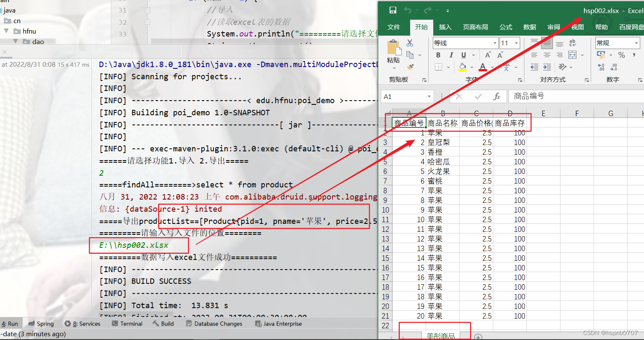Open the 常规 number format dropdown
This screenshot has width=644, height=340.
[636, 43]
